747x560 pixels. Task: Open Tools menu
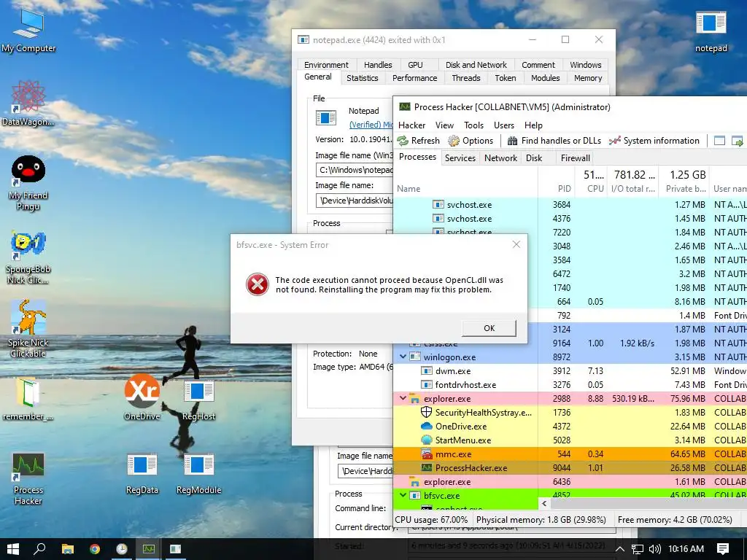pyautogui.click(x=473, y=125)
